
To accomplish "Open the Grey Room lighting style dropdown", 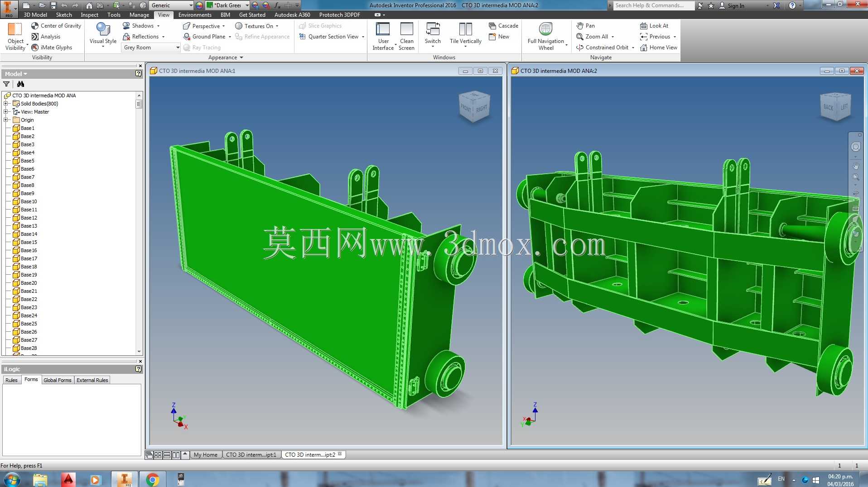I will click(151, 48).
